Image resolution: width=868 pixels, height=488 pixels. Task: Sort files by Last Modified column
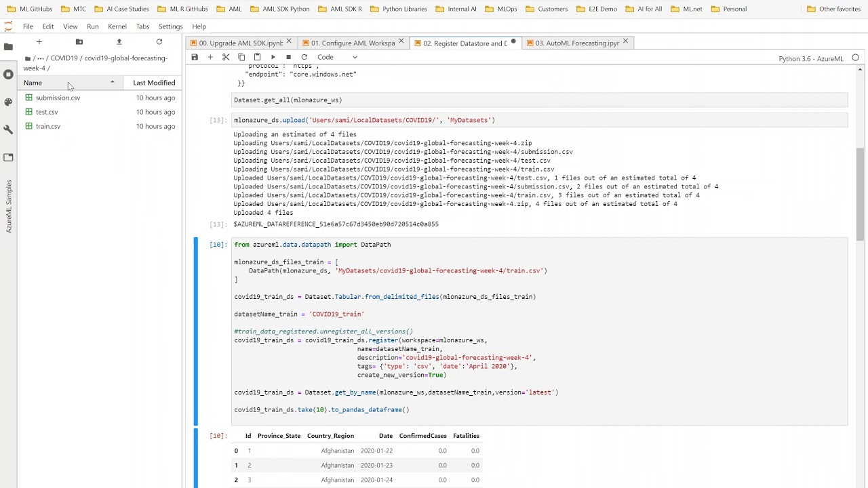pos(154,83)
